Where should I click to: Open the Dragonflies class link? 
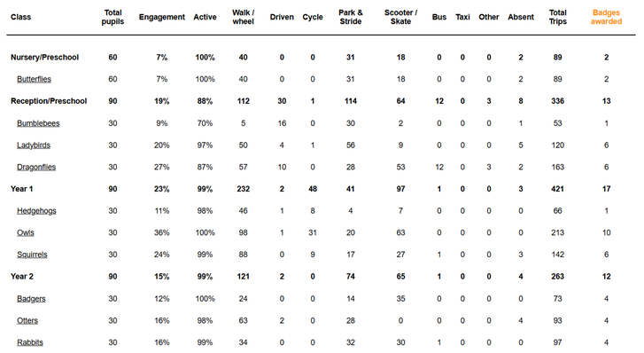pyautogui.click(x=36, y=167)
